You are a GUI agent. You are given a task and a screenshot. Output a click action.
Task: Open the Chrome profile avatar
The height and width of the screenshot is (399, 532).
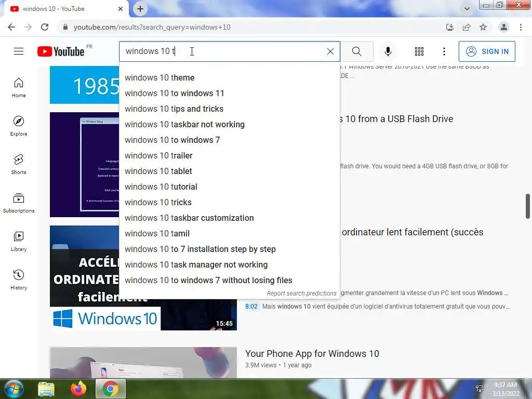pyautogui.click(x=504, y=27)
